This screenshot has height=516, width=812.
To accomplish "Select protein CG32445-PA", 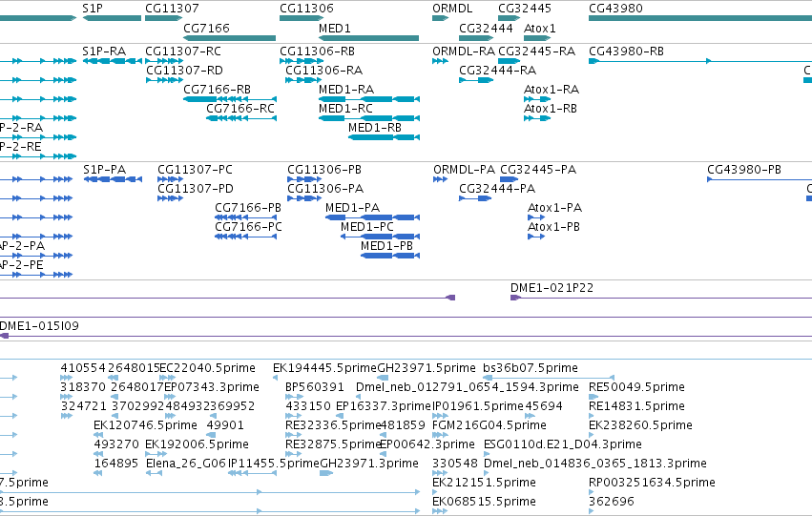I will [x=510, y=179].
